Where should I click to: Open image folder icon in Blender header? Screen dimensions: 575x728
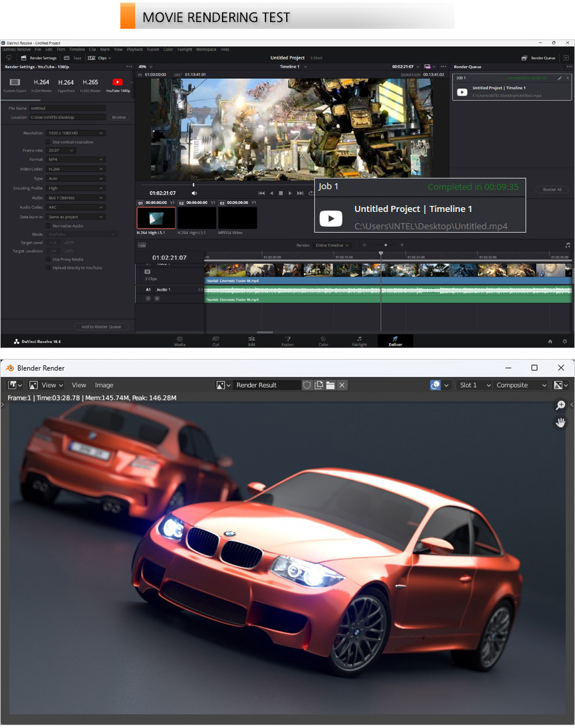[x=330, y=385]
